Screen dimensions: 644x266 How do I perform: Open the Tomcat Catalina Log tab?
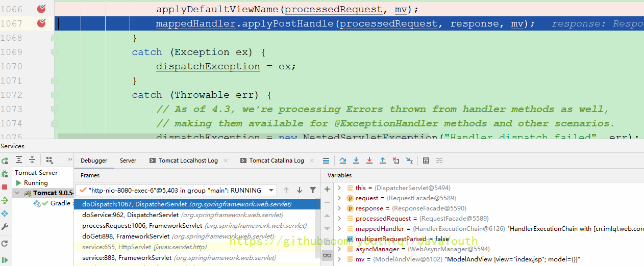click(276, 161)
